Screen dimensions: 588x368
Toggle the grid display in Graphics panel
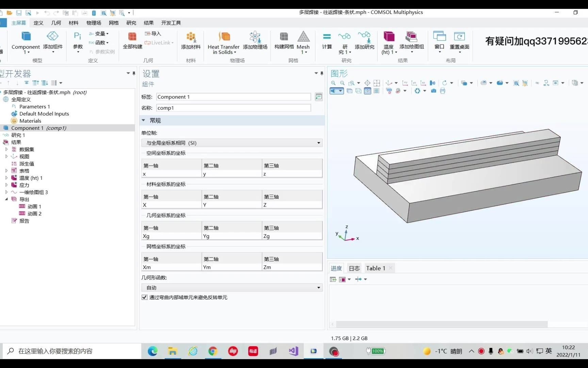(x=377, y=91)
